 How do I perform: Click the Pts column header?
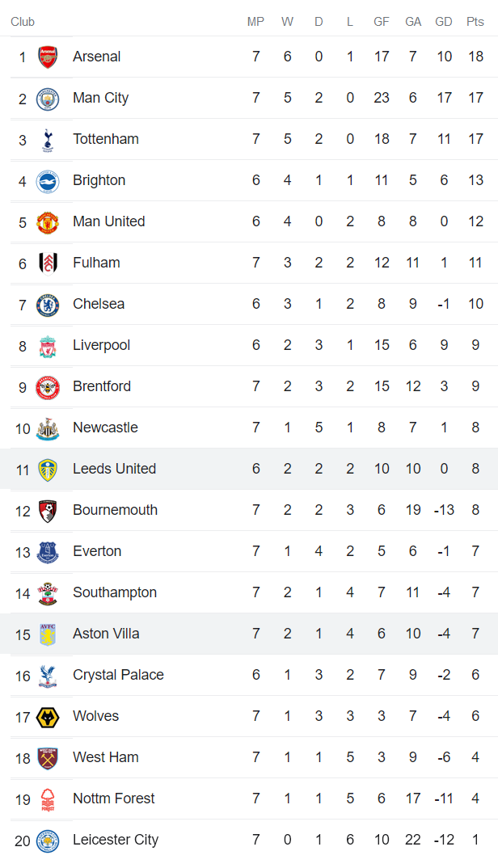coord(475,22)
